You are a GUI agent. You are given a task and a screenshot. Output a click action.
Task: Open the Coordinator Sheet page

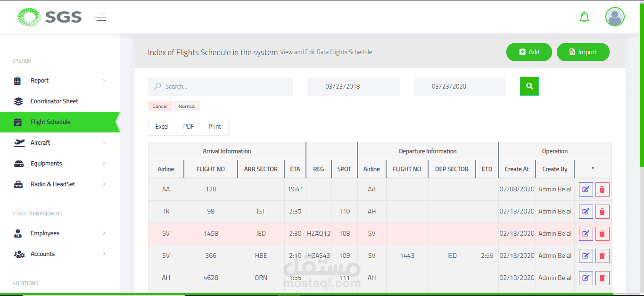click(54, 101)
